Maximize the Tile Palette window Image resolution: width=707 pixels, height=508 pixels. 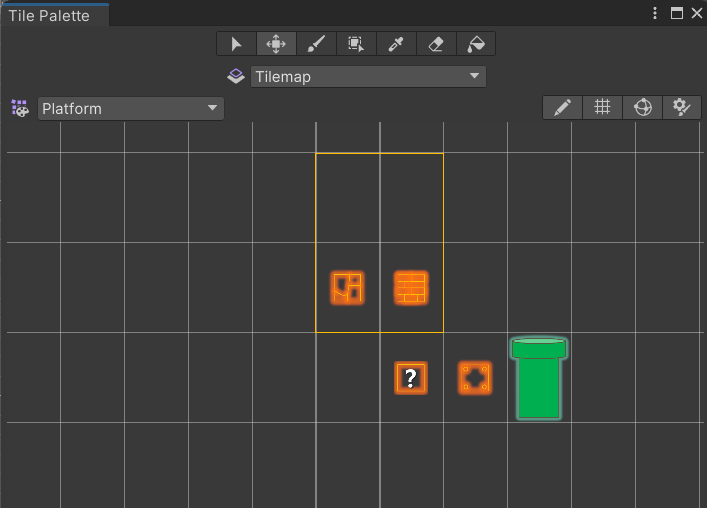click(x=677, y=13)
